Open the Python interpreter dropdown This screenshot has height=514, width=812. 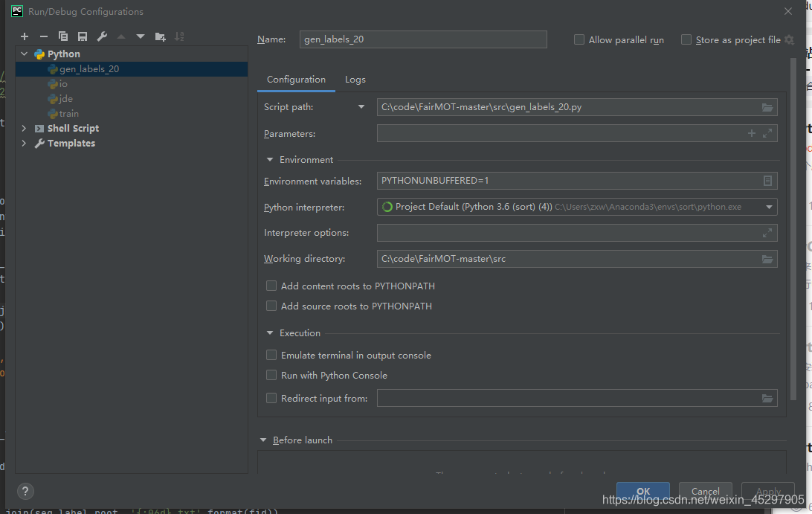(x=769, y=207)
